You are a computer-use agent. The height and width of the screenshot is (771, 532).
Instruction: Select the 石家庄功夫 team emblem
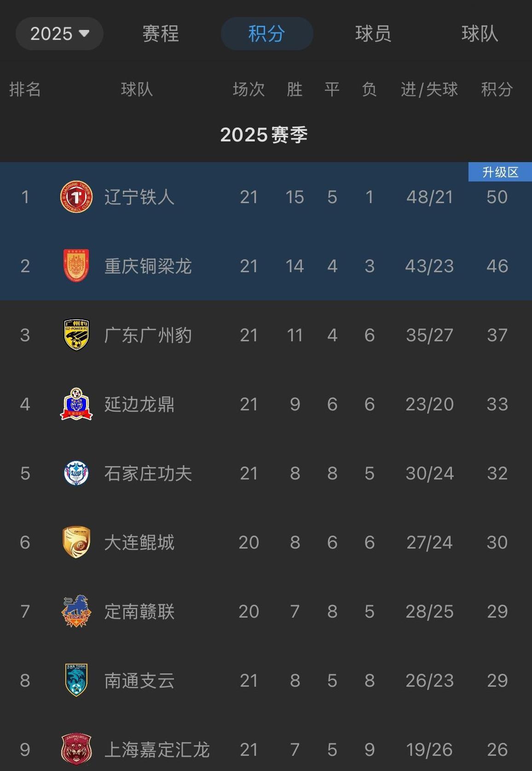point(76,473)
